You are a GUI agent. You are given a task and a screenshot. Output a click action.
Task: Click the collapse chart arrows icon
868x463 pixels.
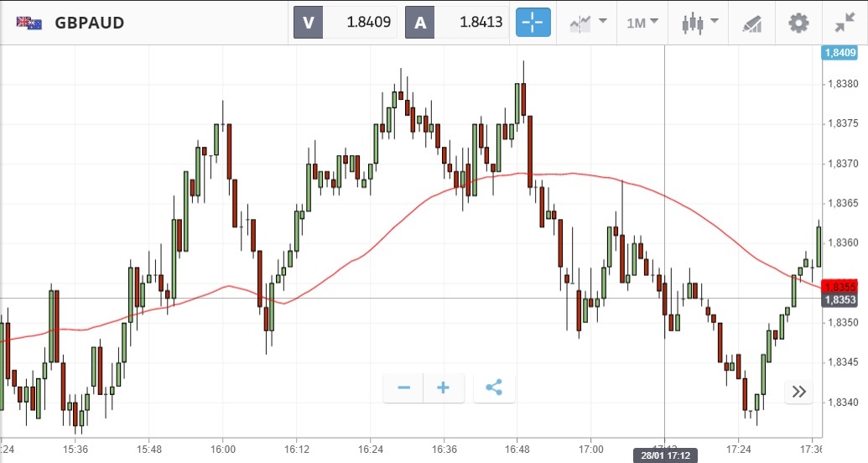pos(845,23)
